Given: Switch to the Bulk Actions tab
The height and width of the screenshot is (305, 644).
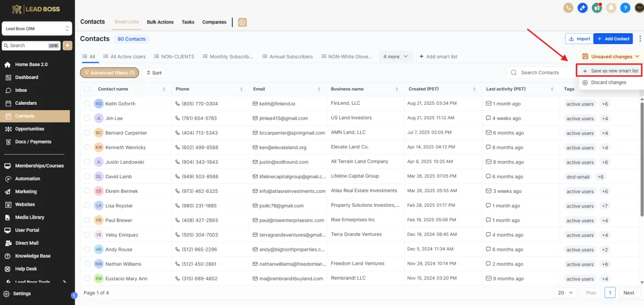Looking at the screenshot, I should point(160,22).
